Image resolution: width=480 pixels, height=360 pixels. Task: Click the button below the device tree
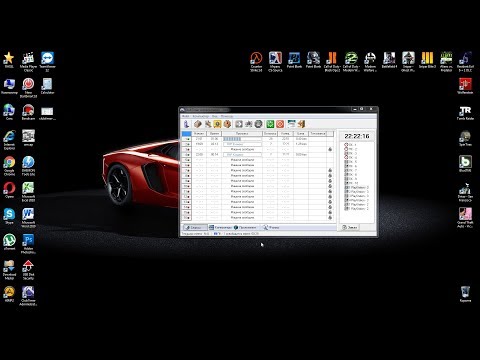click(x=350, y=227)
